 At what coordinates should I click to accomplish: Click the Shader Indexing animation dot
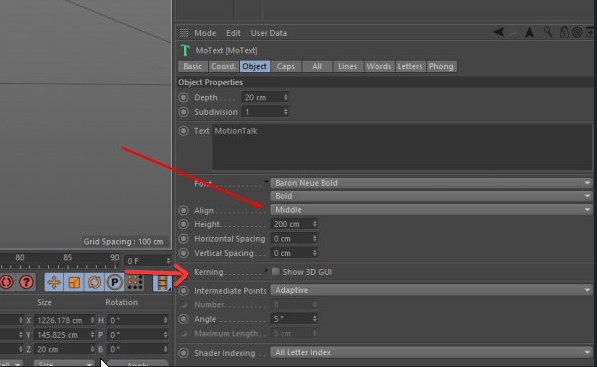(184, 353)
